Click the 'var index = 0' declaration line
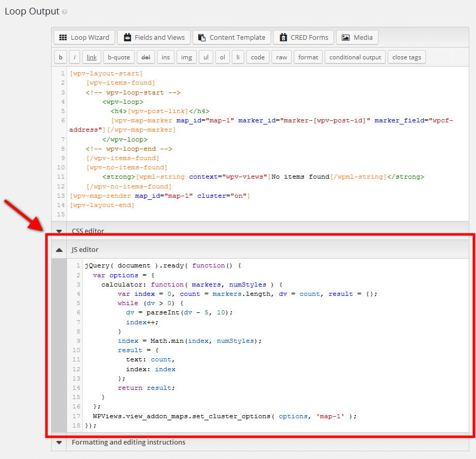This screenshot has width=476, height=459. click(x=247, y=294)
